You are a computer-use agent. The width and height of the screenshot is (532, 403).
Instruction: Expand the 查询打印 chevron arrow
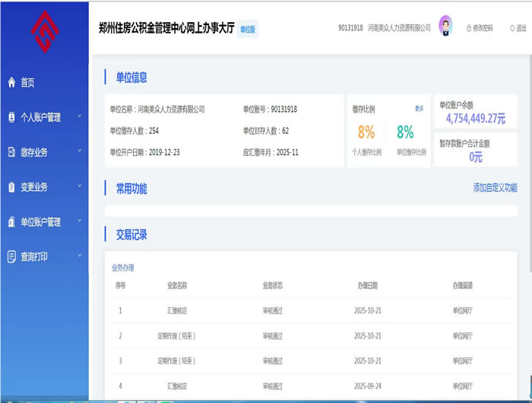click(x=79, y=257)
